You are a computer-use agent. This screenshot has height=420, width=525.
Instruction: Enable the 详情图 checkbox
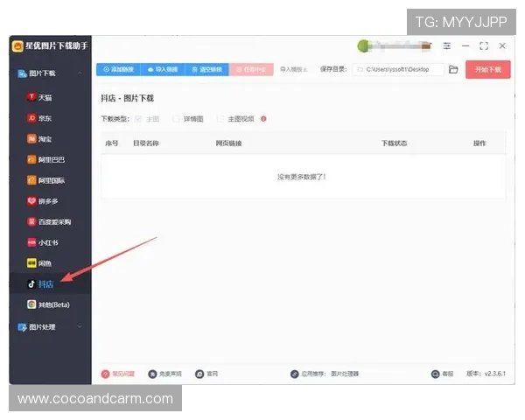tap(176, 119)
